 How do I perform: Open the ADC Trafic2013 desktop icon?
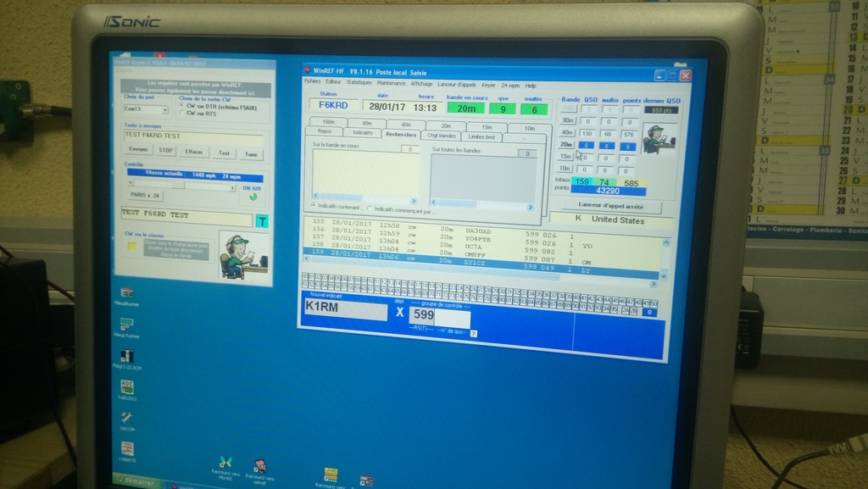coord(127,387)
